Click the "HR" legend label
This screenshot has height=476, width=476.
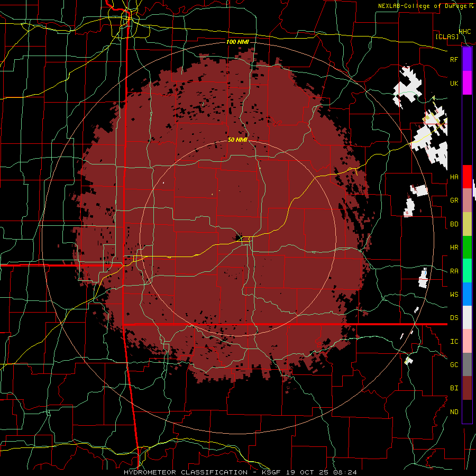454,248
